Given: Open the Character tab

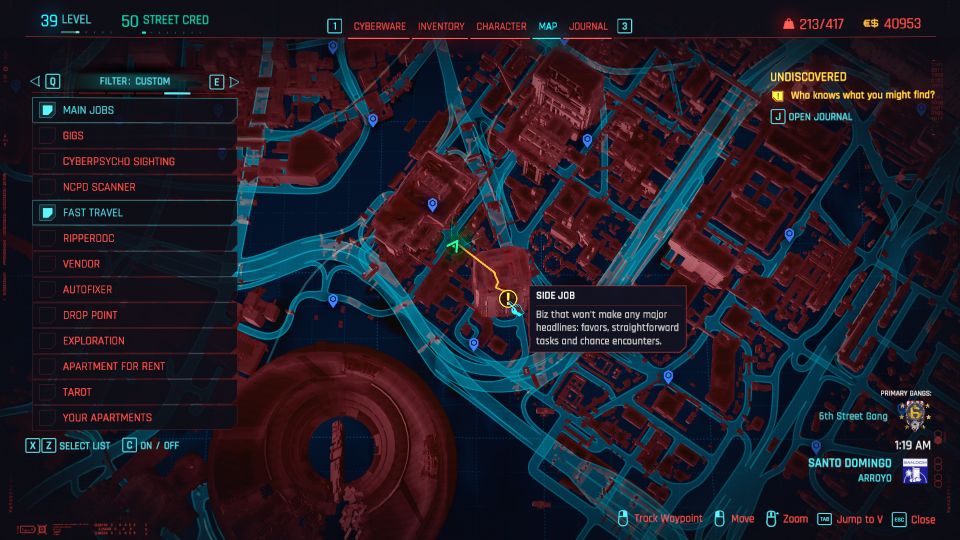Looking at the screenshot, I should [501, 26].
